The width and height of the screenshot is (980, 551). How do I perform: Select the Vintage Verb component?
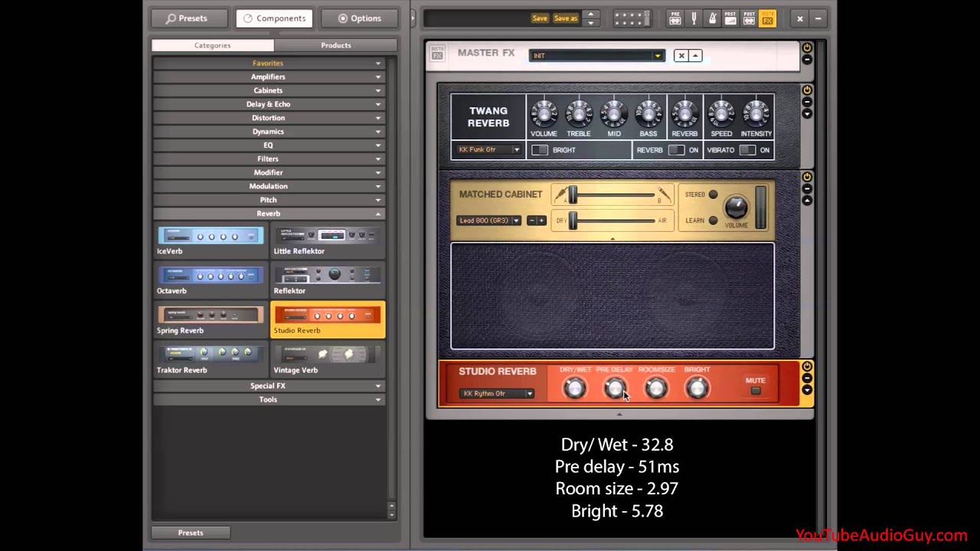click(x=327, y=360)
